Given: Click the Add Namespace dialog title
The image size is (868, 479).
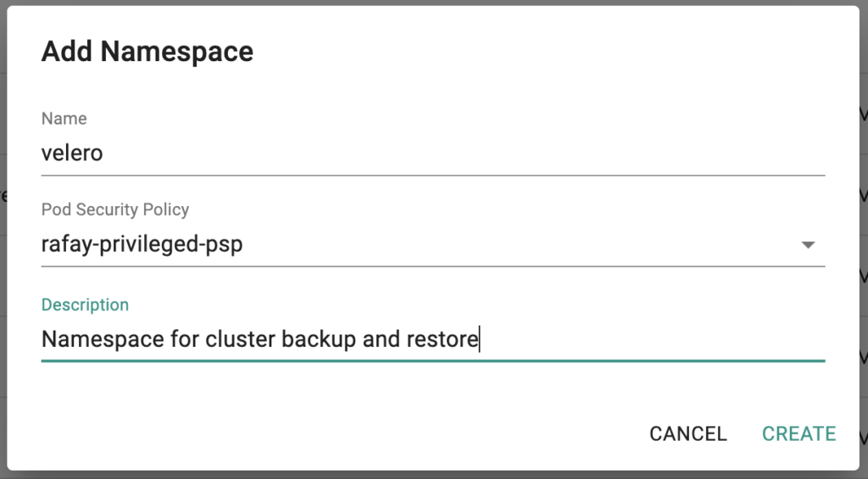Looking at the screenshot, I should coord(147,52).
